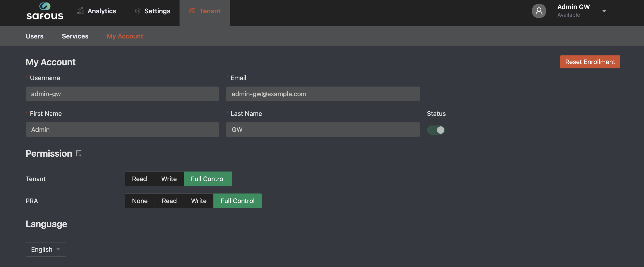Select Tenant Write permission
The image size is (644, 267).
169,179
